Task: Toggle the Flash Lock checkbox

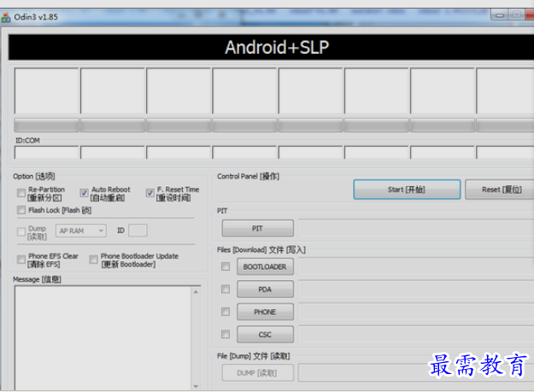Action: (x=21, y=210)
